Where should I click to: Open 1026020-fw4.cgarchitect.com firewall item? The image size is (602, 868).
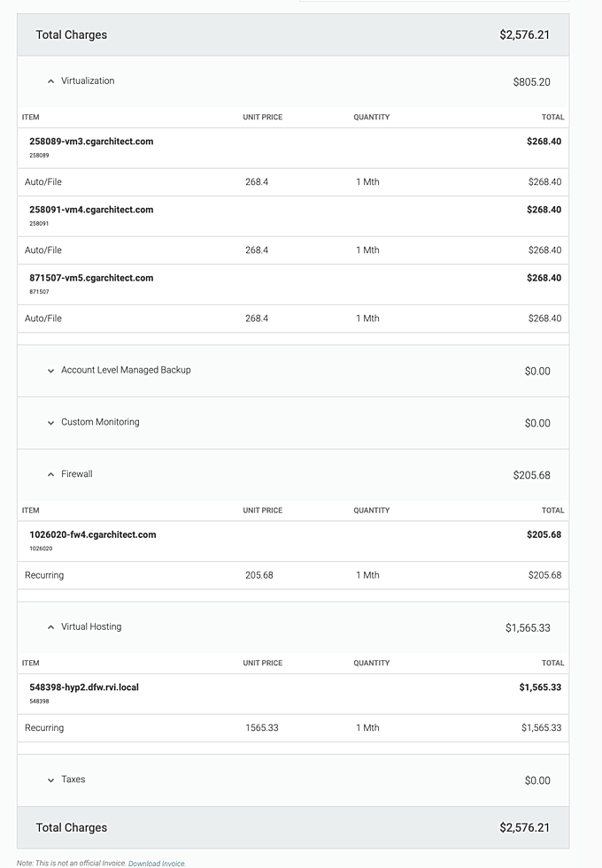[92, 534]
